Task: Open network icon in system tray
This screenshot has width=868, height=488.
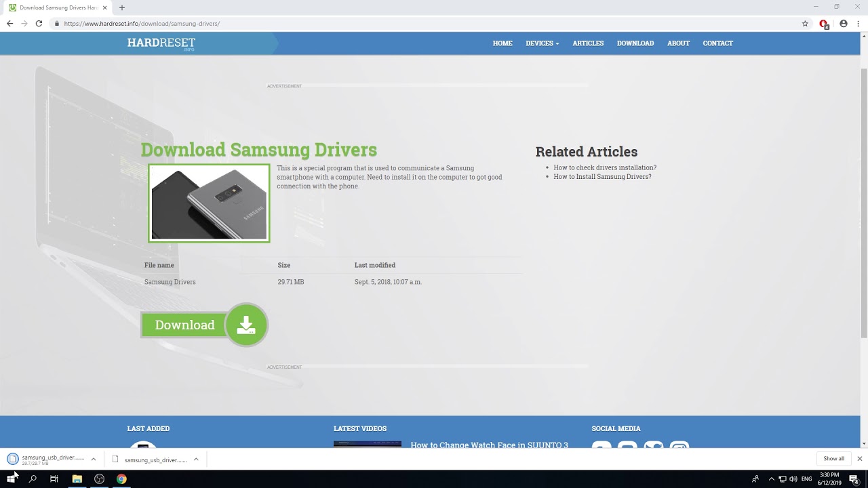Action: [783, 479]
